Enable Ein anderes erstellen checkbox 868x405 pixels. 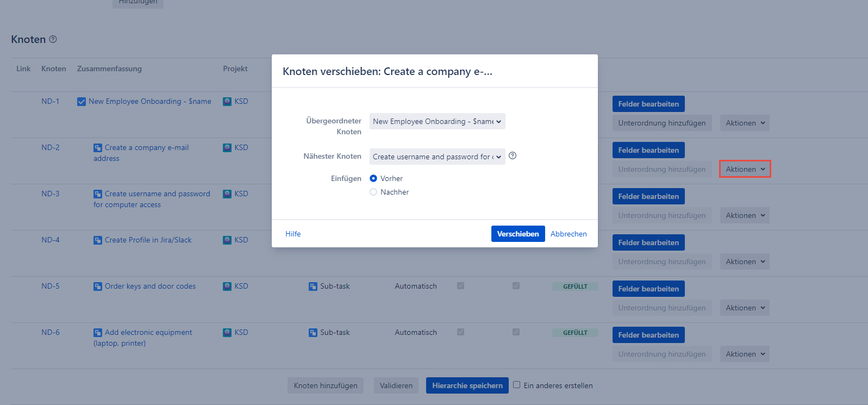click(x=517, y=385)
